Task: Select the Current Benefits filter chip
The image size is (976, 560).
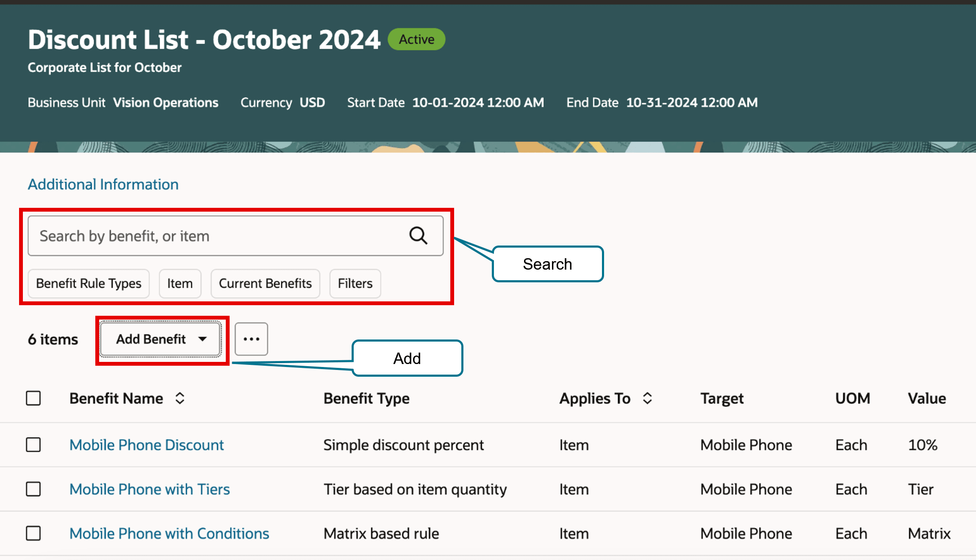Action: (265, 284)
